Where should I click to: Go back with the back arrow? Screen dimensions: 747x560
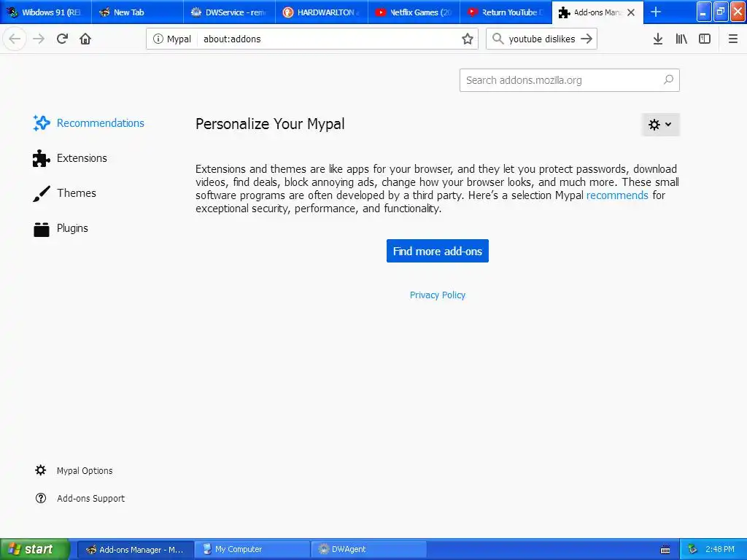click(x=15, y=39)
